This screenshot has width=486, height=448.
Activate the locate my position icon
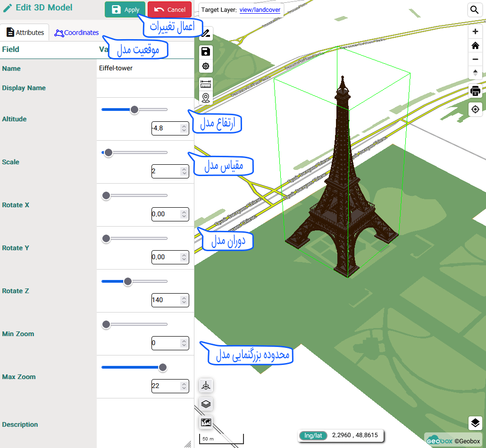(475, 110)
